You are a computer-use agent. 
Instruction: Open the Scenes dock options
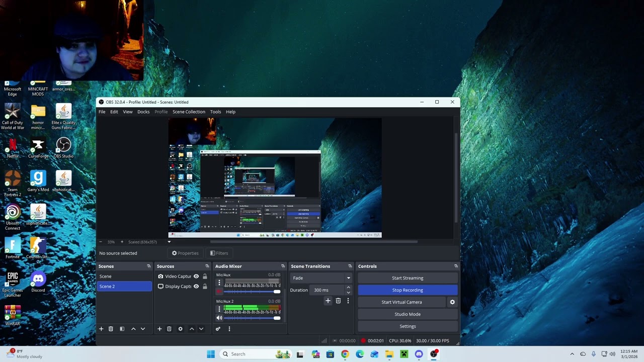pos(148,266)
